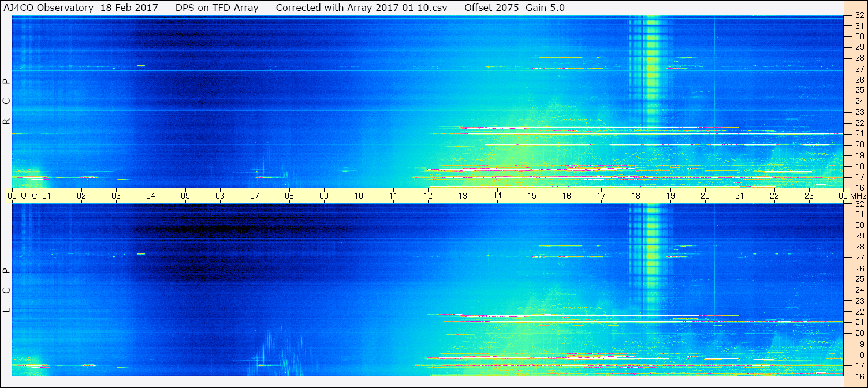Choose the 18 MHz label on RCP scale
868x388 pixels.
point(859,166)
